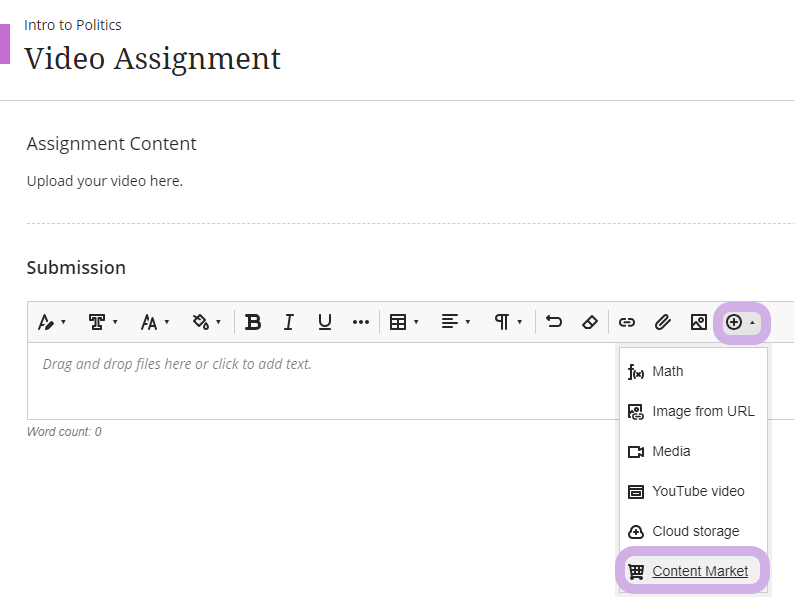
Task: Open the font size dropdown
Action: point(154,322)
